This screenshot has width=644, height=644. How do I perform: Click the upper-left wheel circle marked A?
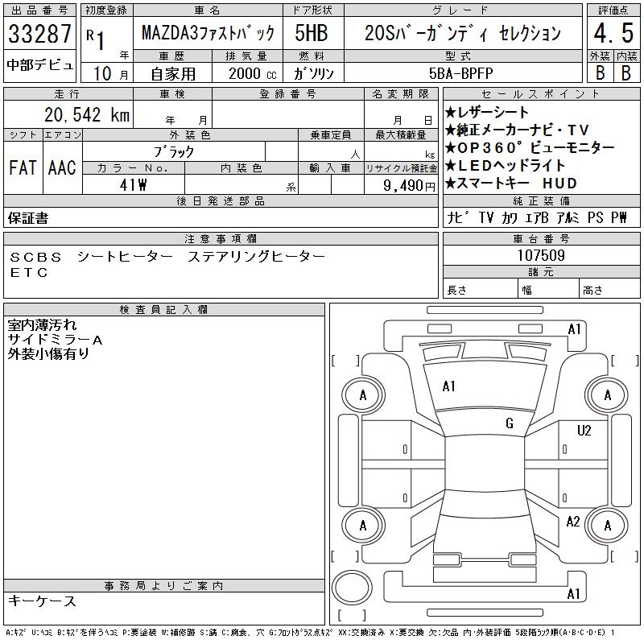click(362, 395)
